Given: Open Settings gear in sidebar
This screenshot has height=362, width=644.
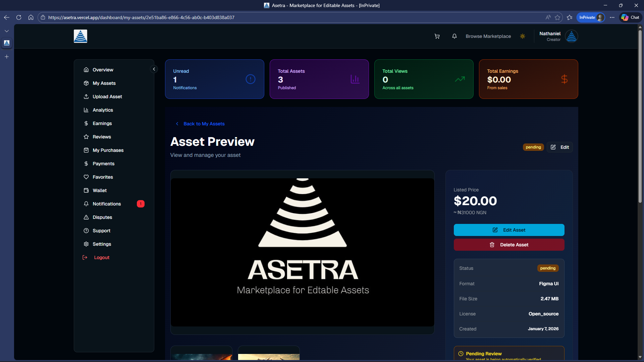Looking at the screenshot, I should pos(102,244).
